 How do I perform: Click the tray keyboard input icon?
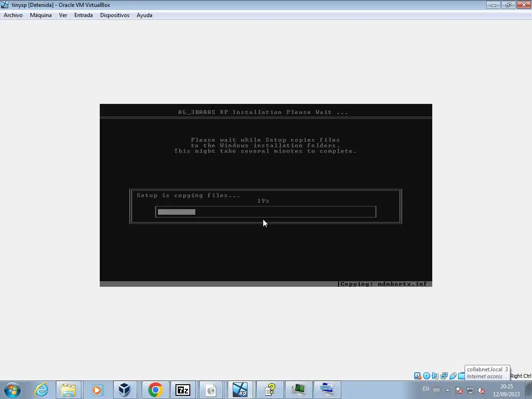[x=436, y=390]
